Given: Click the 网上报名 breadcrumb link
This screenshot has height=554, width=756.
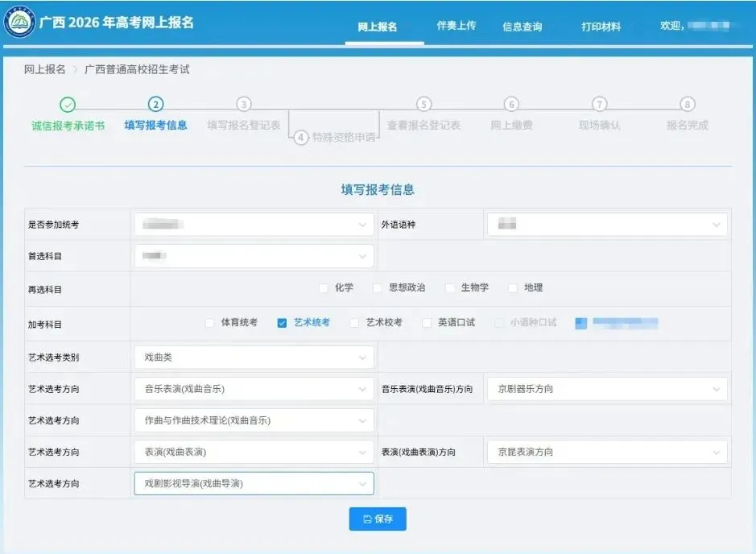Looking at the screenshot, I should (45, 69).
